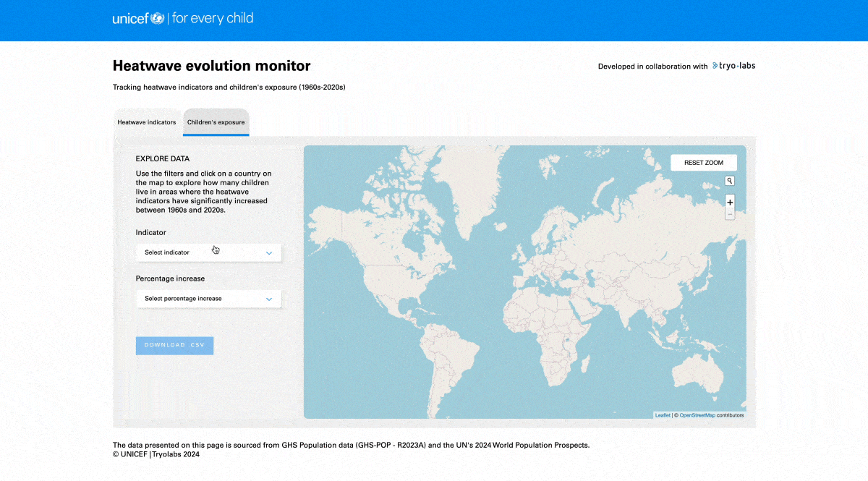Click the Percentage increase chevron arrow

(x=268, y=299)
